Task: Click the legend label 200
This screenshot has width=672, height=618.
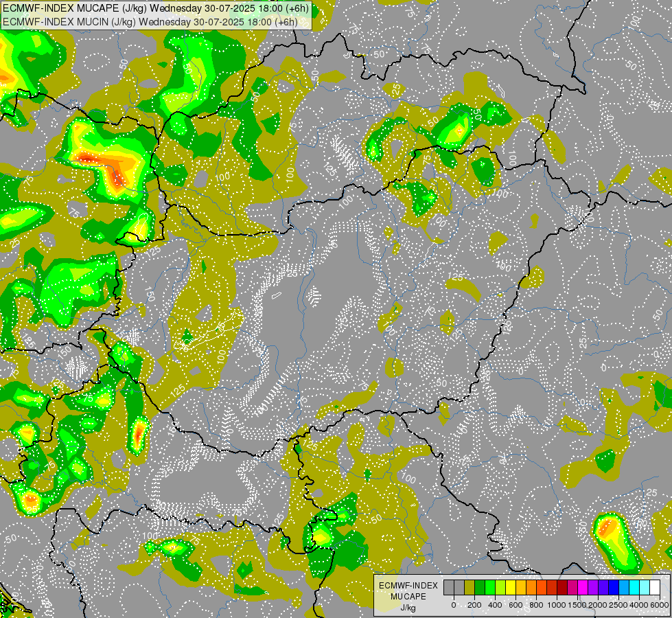Action: point(474,605)
